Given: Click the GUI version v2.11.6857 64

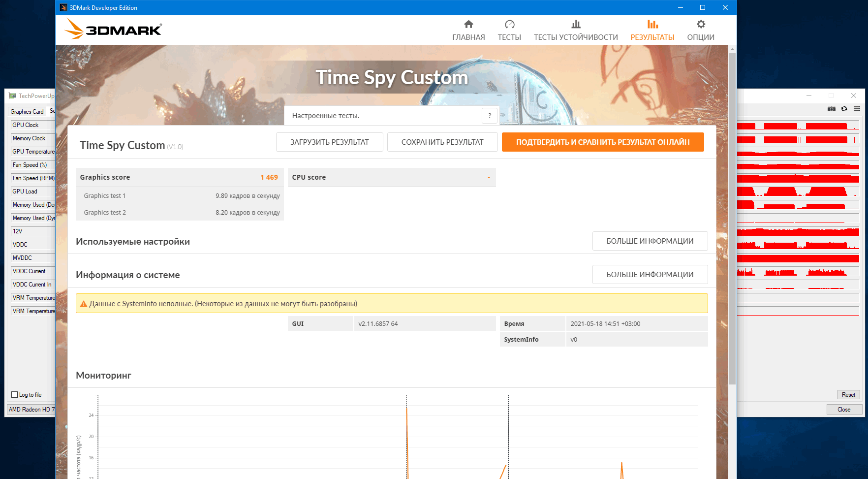Looking at the screenshot, I should (x=378, y=323).
